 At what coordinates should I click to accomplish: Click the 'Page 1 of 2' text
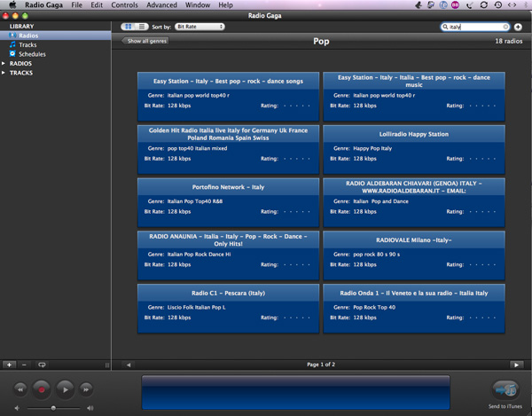coord(321,365)
